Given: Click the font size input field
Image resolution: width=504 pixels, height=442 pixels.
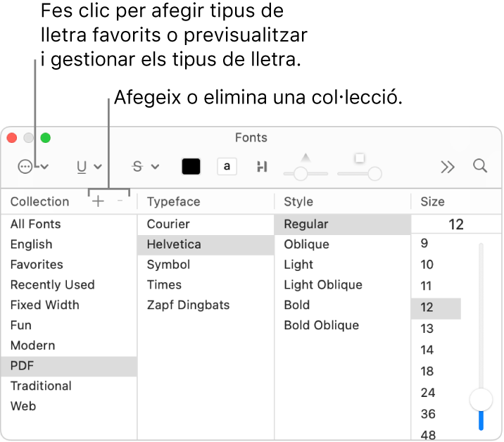Looking at the screenshot, I should pos(456,225).
